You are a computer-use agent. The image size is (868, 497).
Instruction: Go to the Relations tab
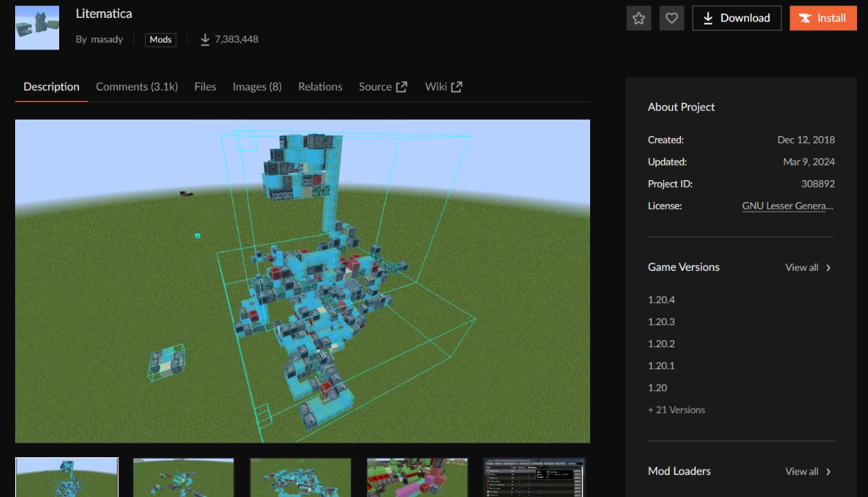coord(320,87)
